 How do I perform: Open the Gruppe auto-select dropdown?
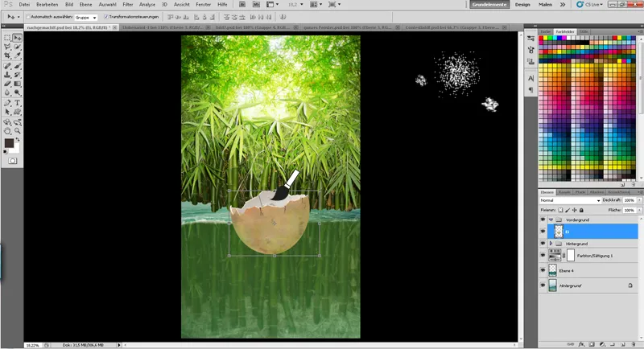click(86, 18)
